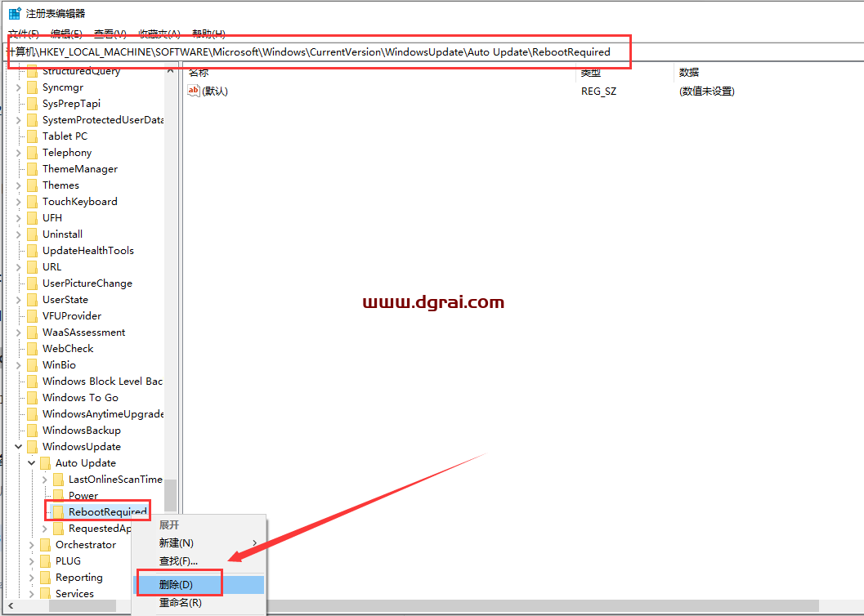Click the Uninstall folder icon

32,234
